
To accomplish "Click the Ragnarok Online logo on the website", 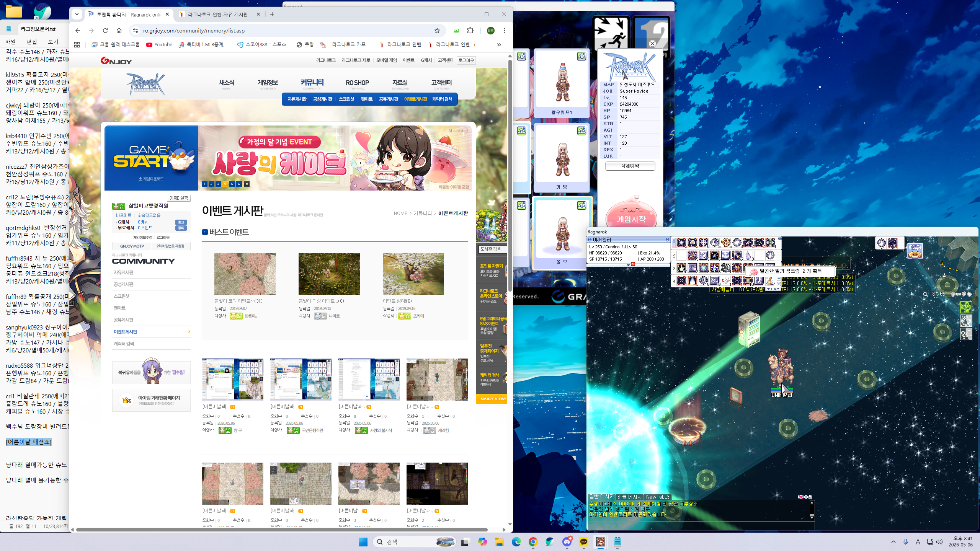I will [145, 84].
